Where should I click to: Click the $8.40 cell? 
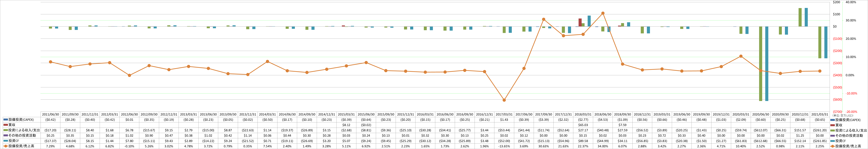[x=90, y=130]
